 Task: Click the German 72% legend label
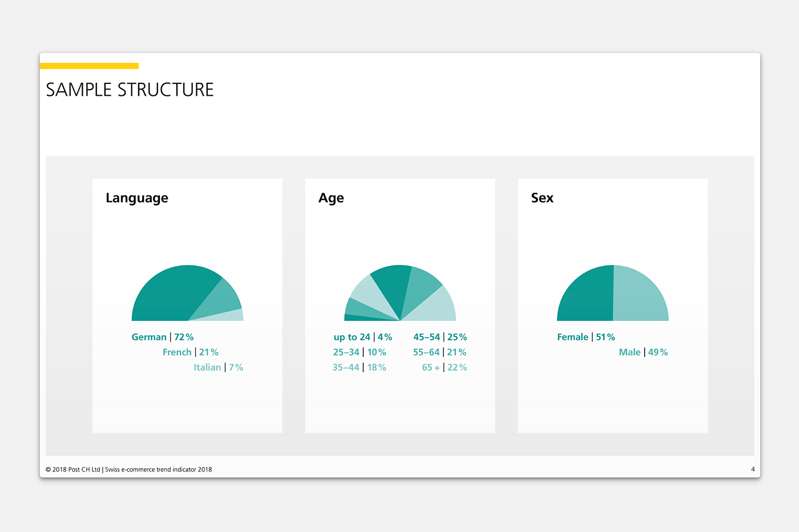(x=163, y=337)
